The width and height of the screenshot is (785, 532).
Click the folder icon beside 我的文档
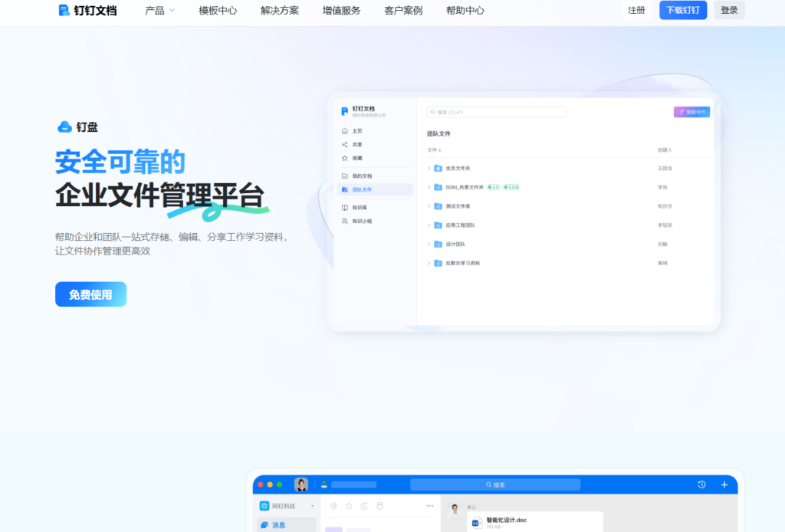point(344,176)
